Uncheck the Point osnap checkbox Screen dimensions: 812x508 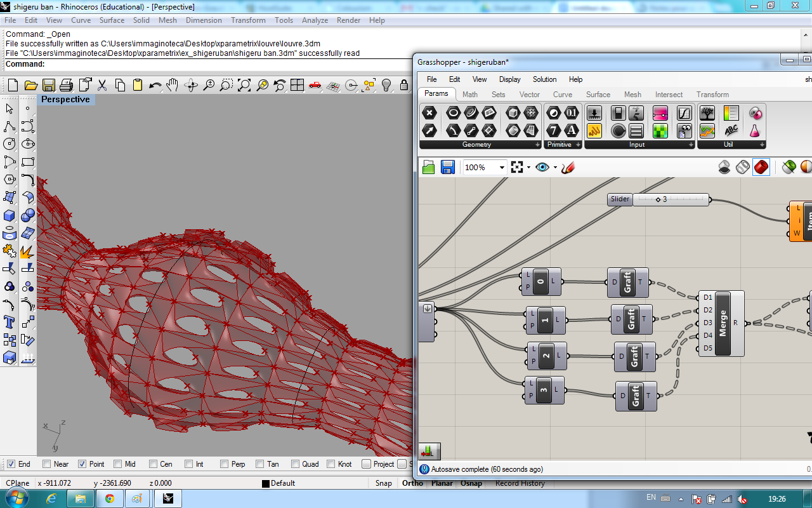[82, 464]
